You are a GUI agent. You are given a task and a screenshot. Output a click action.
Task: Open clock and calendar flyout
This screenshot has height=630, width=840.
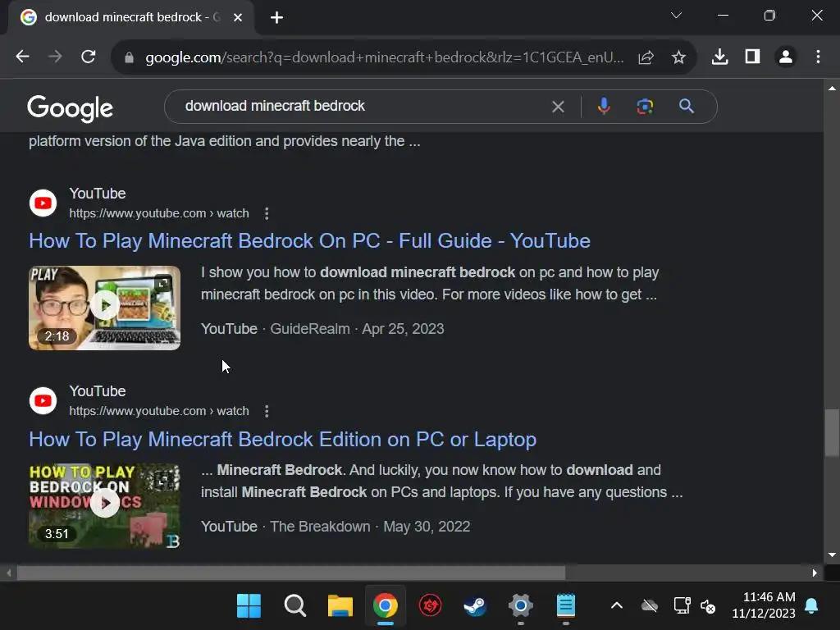click(764, 605)
